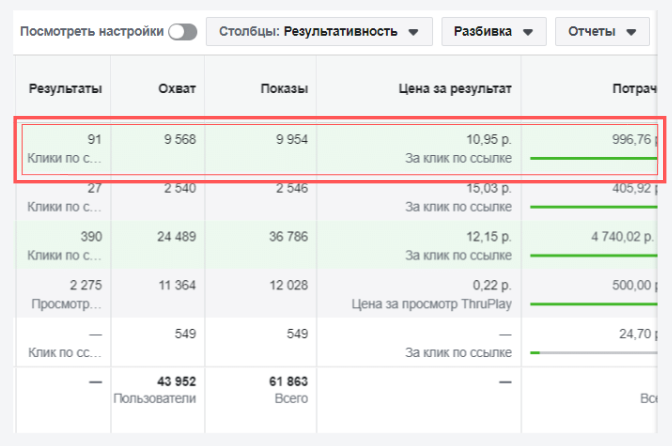
Task: Click the 43 952 Пользователи total
Action: [x=173, y=381]
